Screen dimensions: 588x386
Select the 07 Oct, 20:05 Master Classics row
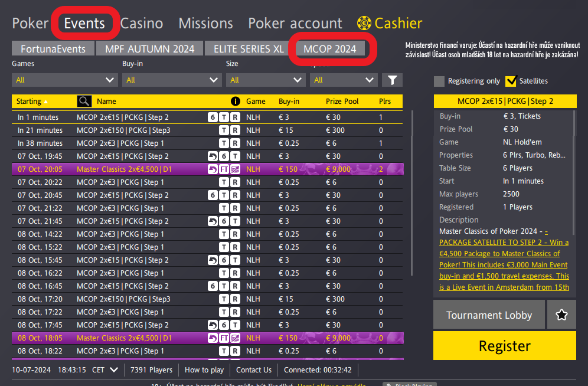click(x=207, y=169)
